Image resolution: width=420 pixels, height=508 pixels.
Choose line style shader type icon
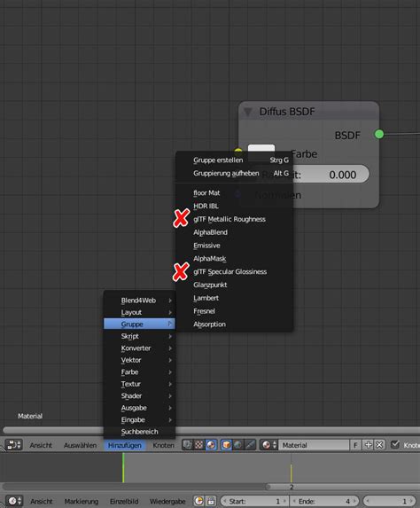(x=250, y=445)
